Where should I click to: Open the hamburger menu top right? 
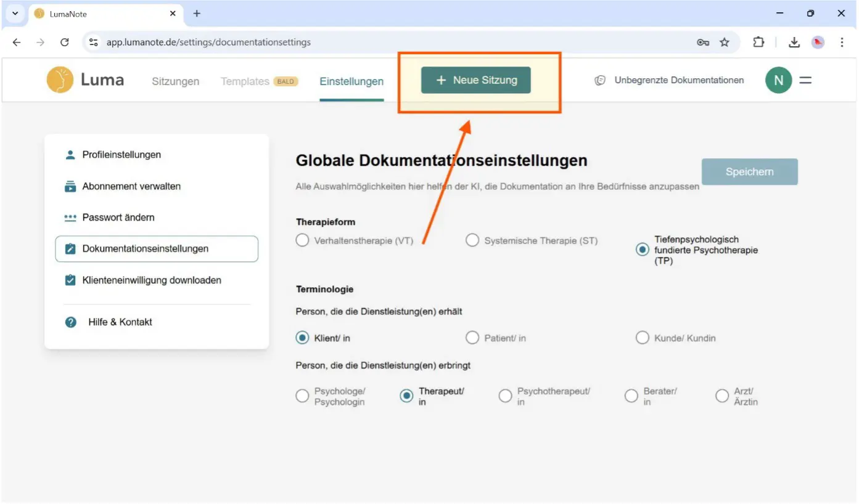(806, 79)
